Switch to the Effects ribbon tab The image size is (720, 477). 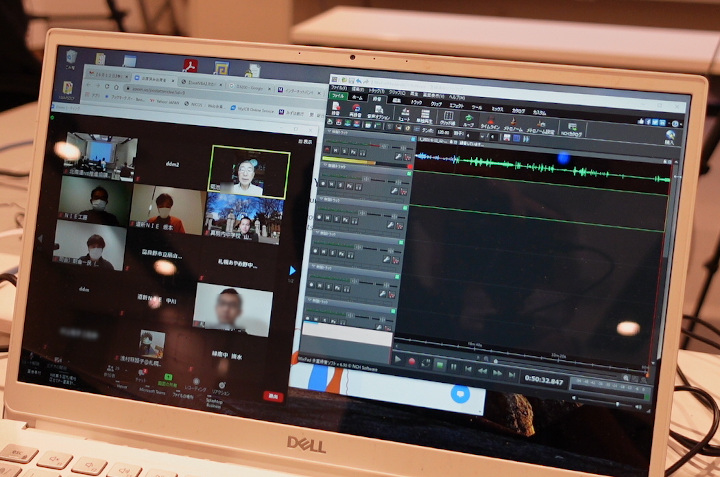point(456,104)
